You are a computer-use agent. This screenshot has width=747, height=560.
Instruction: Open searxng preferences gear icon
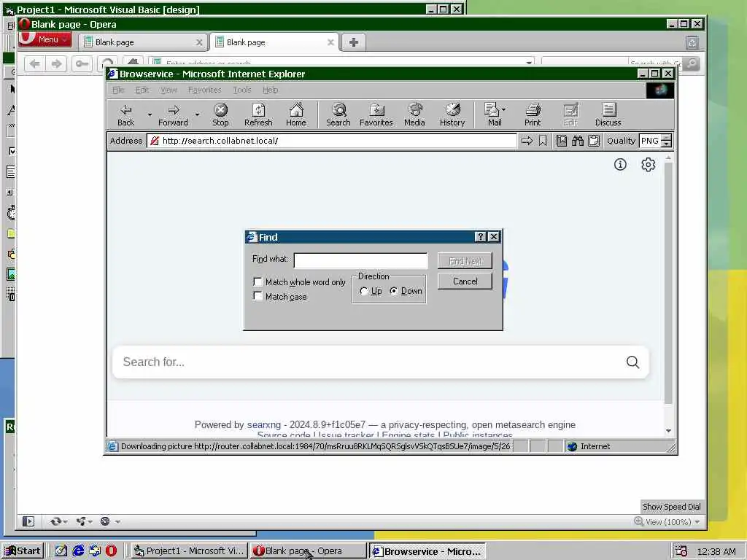(648, 164)
